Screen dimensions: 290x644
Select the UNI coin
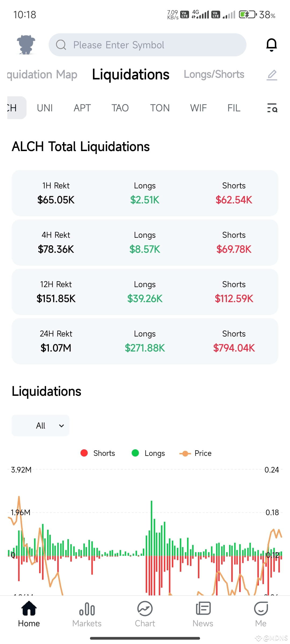pos(45,108)
